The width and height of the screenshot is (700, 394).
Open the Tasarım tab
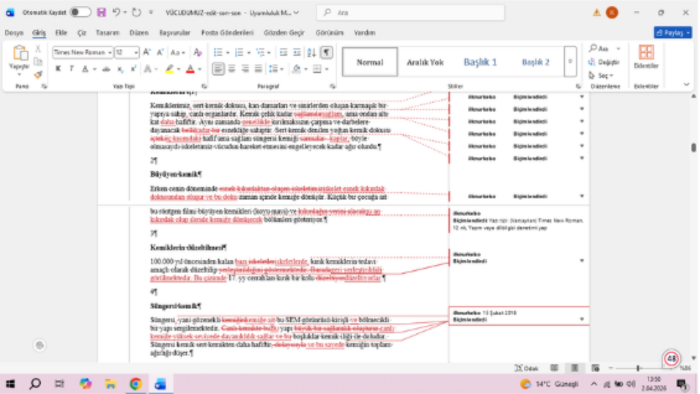(108, 33)
